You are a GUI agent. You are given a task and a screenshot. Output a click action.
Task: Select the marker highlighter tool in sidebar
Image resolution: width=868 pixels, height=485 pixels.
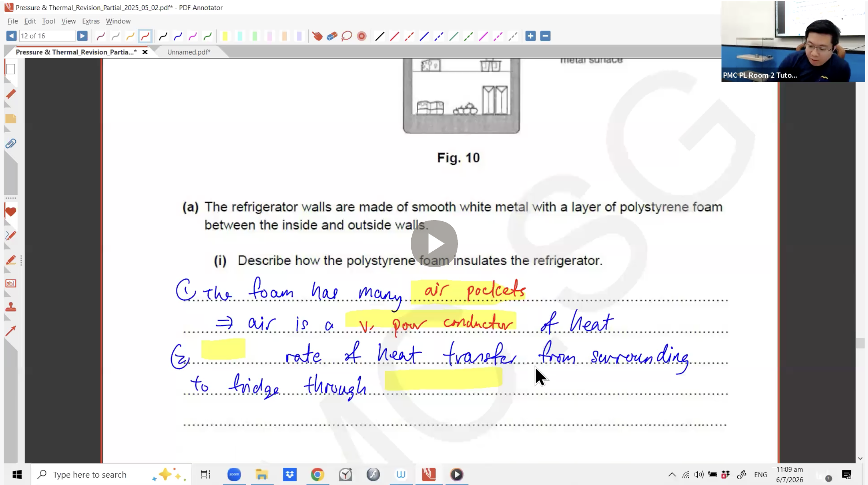click(x=11, y=260)
